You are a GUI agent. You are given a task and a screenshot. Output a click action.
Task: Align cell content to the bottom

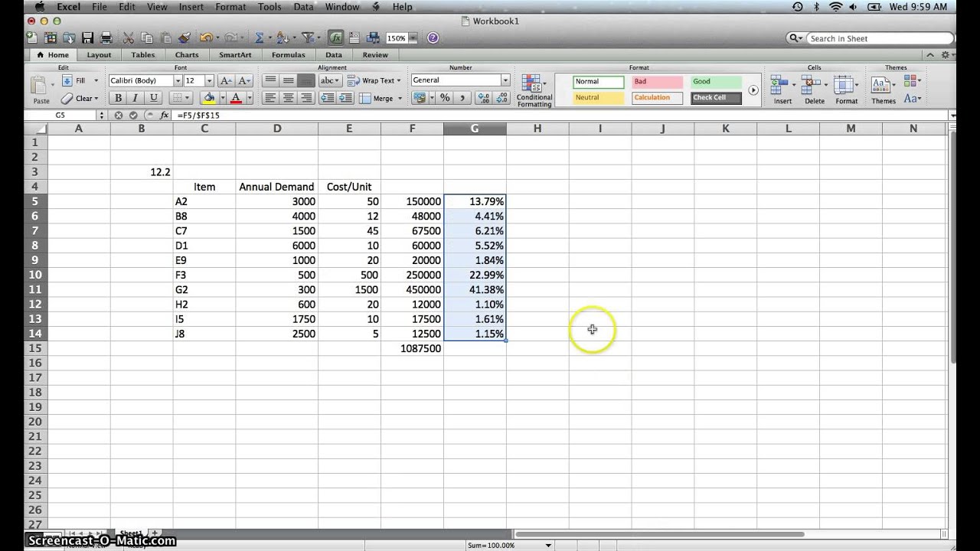pyautogui.click(x=306, y=80)
